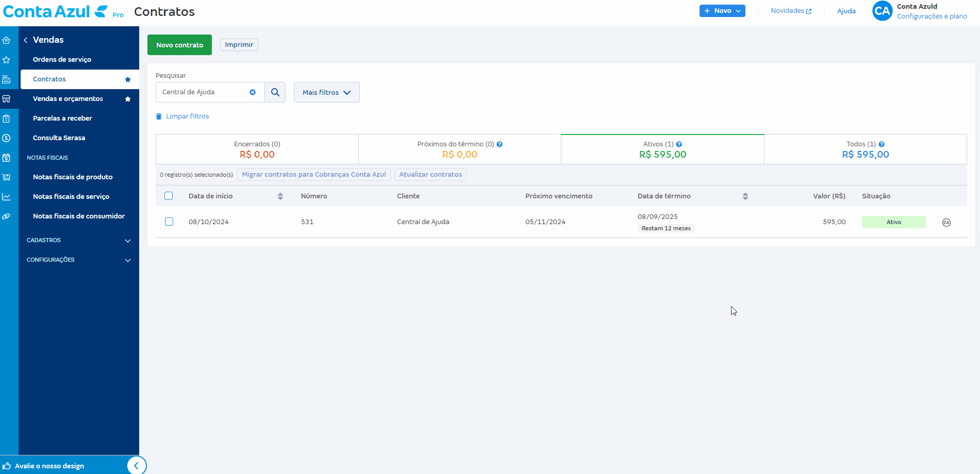Open the Novo dropdown in the top bar

point(722,11)
